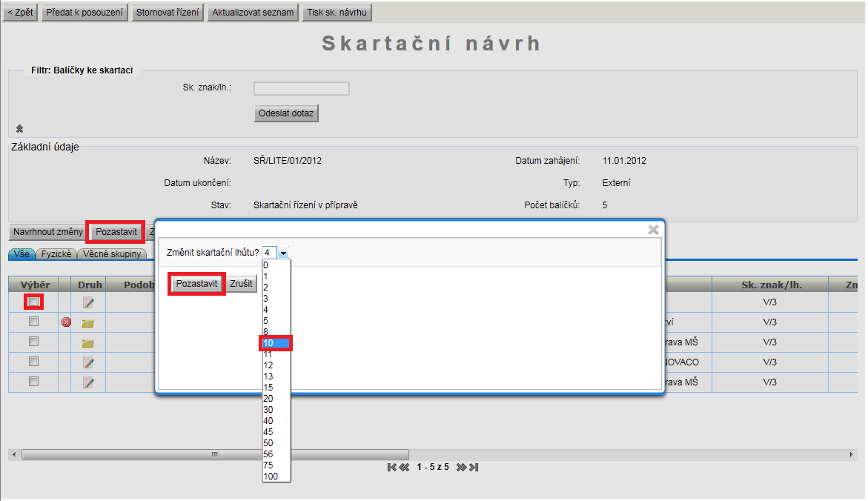Select value 75 in dropdown list

pyautogui.click(x=276, y=465)
